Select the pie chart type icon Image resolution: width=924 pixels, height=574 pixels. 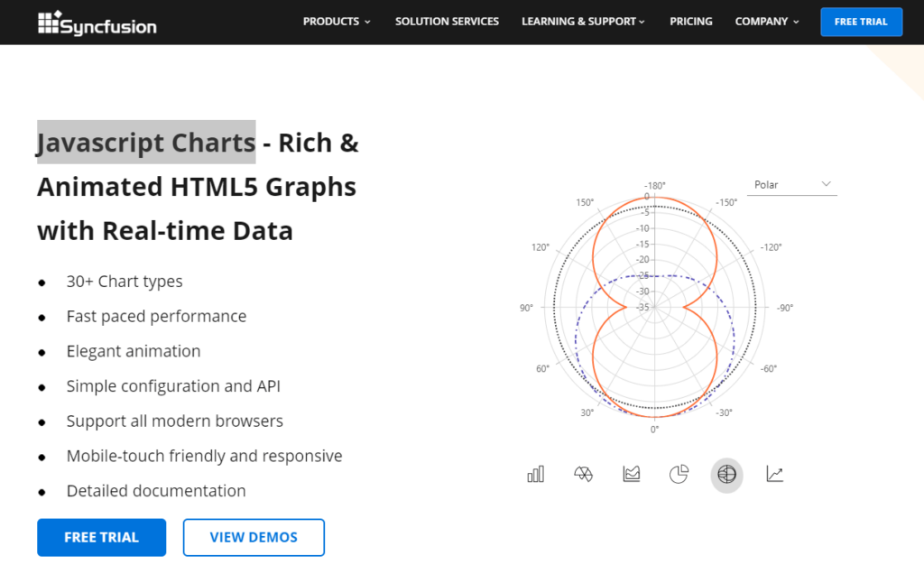tap(679, 474)
